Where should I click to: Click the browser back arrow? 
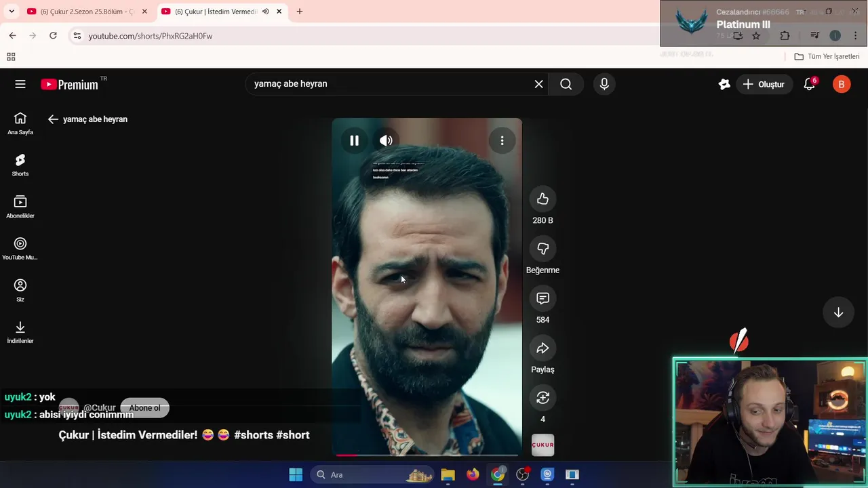(12, 35)
